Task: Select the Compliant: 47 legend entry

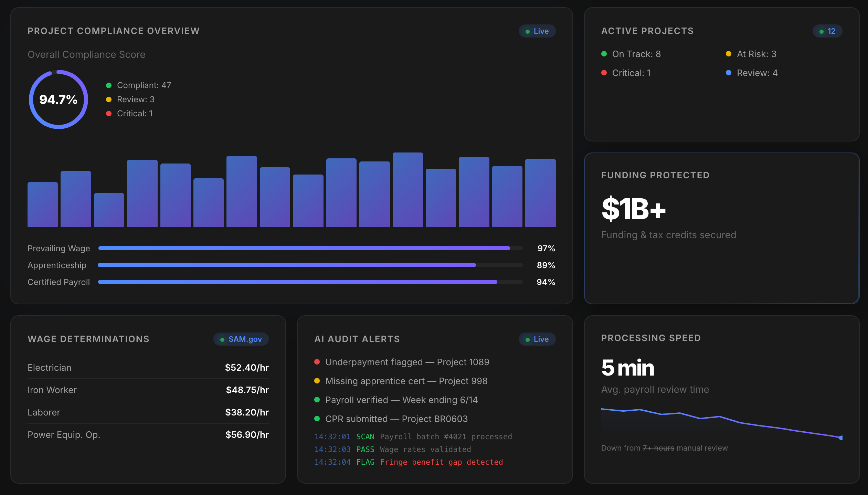Action: [x=138, y=85]
